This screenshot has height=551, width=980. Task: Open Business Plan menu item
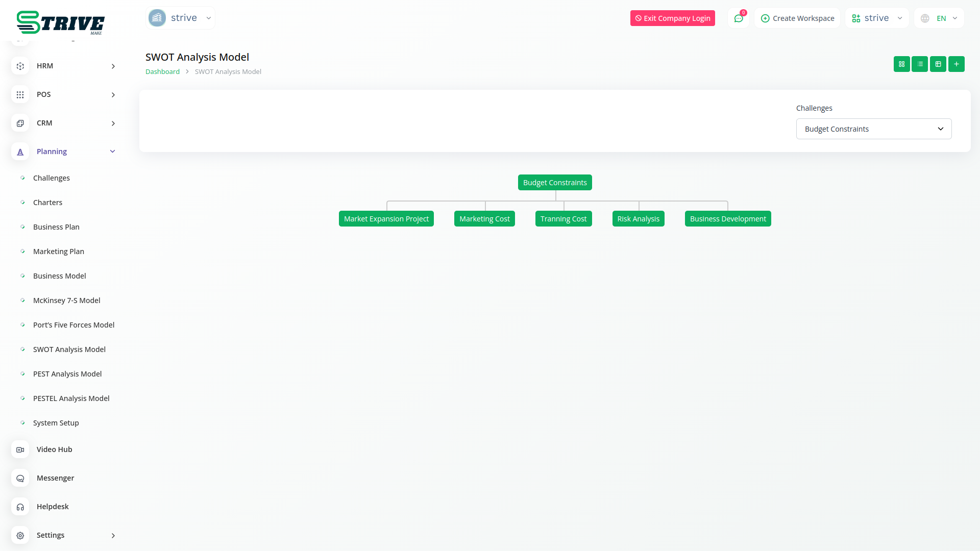pyautogui.click(x=56, y=227)
